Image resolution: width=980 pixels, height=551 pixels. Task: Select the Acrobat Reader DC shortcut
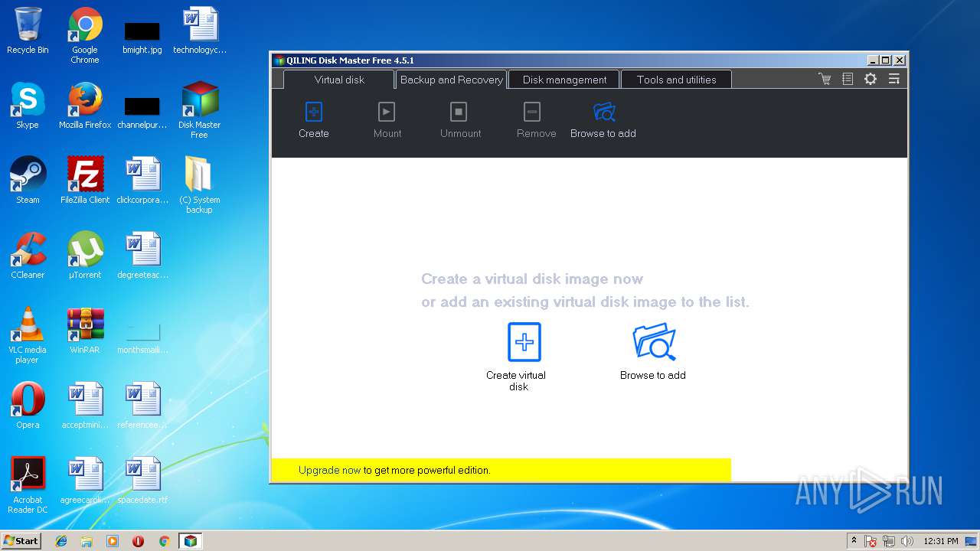[28, 486]
